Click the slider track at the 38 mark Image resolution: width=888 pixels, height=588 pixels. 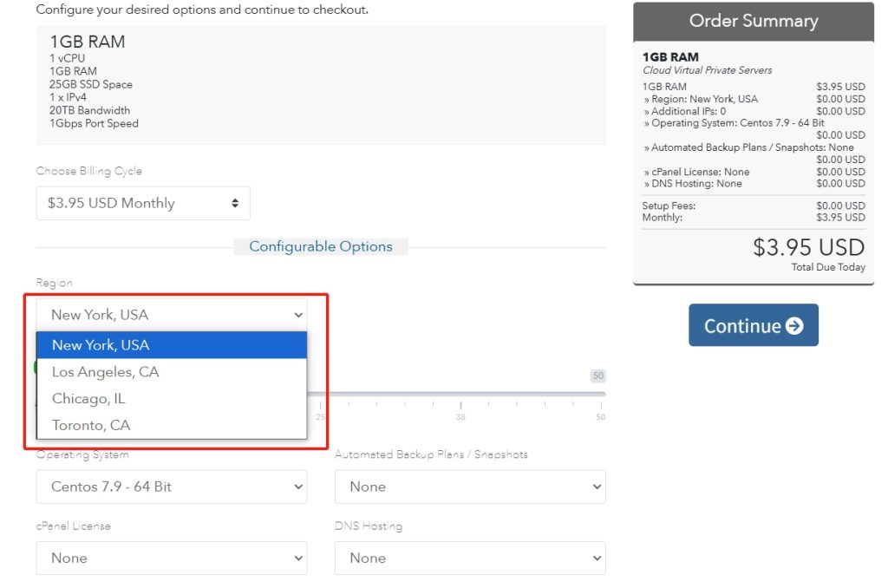(460, 395)
